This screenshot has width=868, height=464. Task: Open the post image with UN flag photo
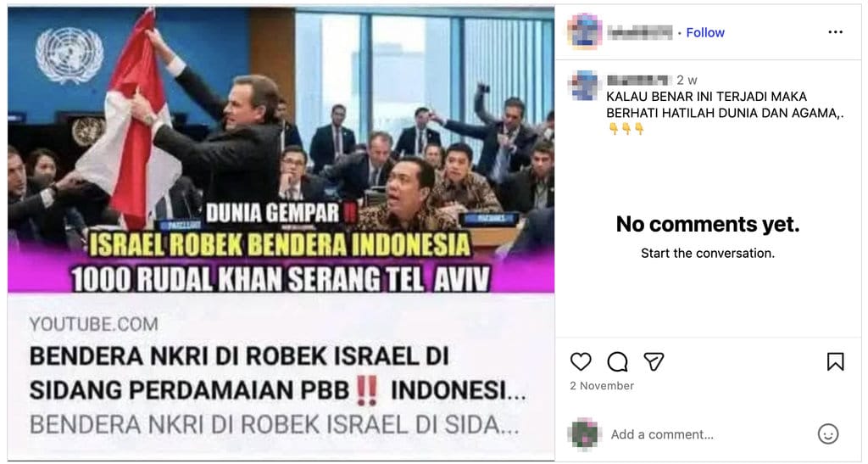[x=281, y=150]
